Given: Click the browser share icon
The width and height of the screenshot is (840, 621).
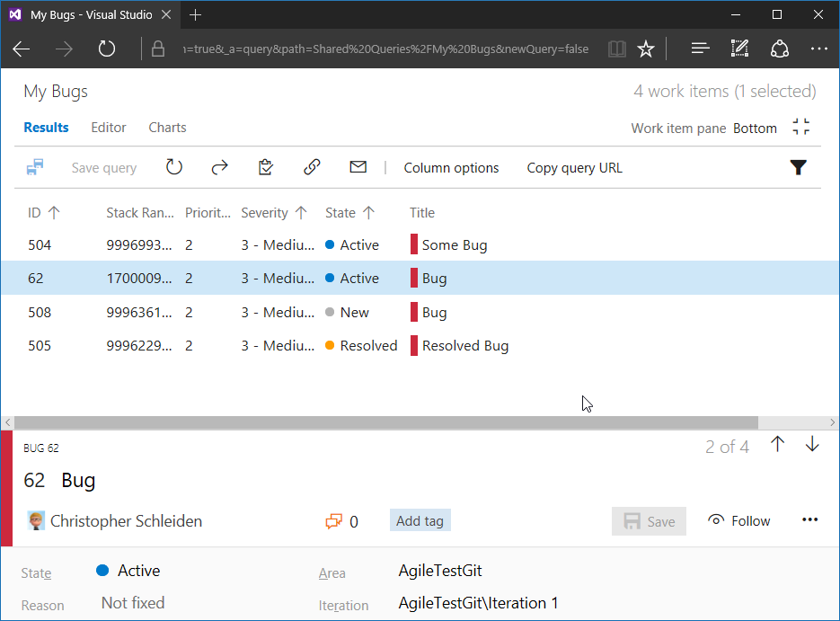Looking at the screenshot, I should click(x=780, y=49).
